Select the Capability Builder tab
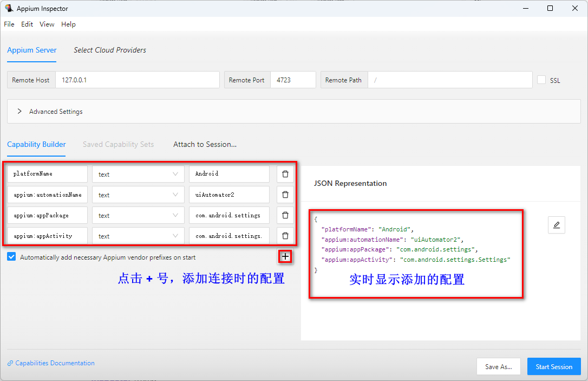The height and width of the screenshot is (381, 588). point(36,145)
